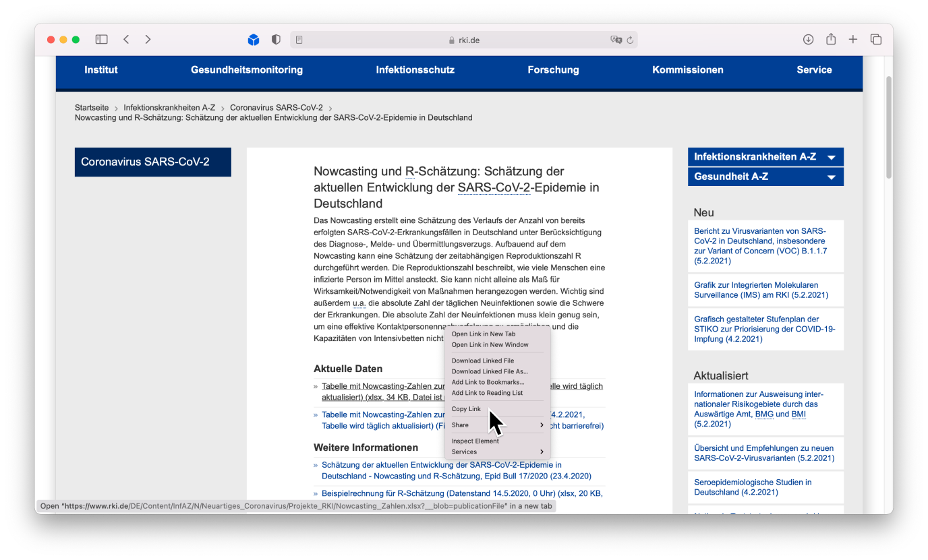Open Gesundheitsmonitoring navigation tab
928x560 pixels.
[247, 70]
